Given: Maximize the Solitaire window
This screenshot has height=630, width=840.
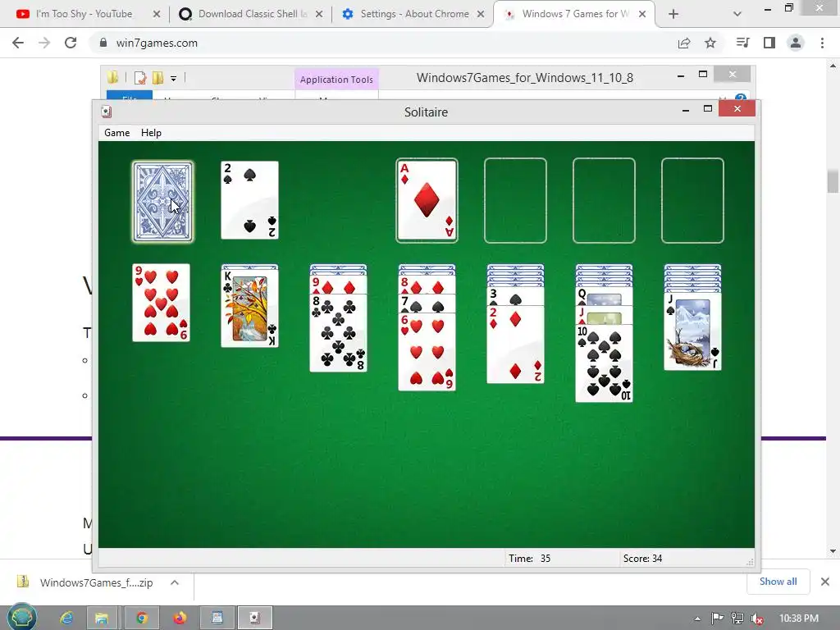Looking at the screenshot, I should (x=708, y=109).
